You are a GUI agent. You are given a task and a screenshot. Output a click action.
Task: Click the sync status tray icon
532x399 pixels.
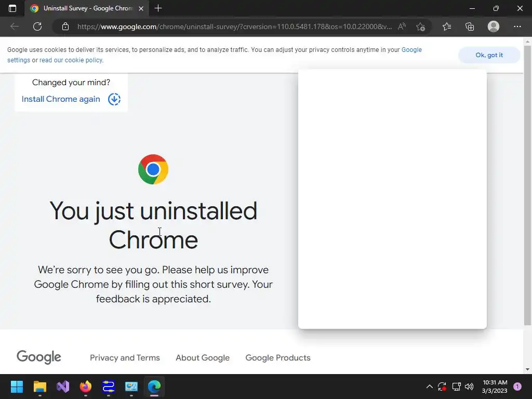(442, 387)
